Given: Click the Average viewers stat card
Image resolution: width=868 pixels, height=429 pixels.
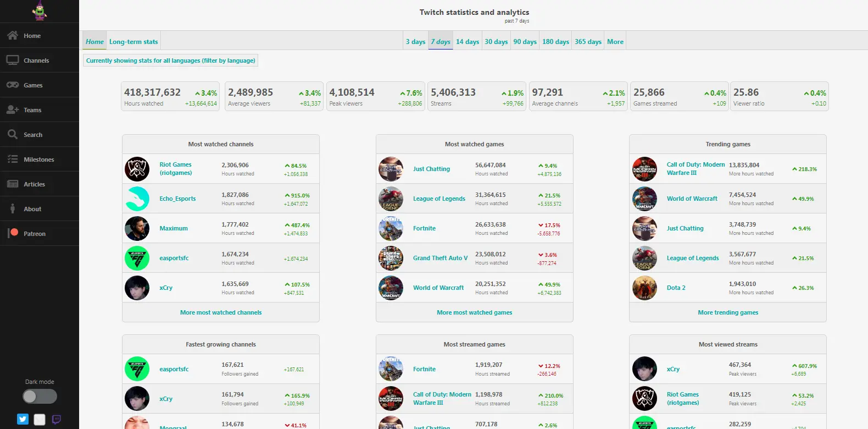Looking at the screenshot, I should click(x=274, y=96).
